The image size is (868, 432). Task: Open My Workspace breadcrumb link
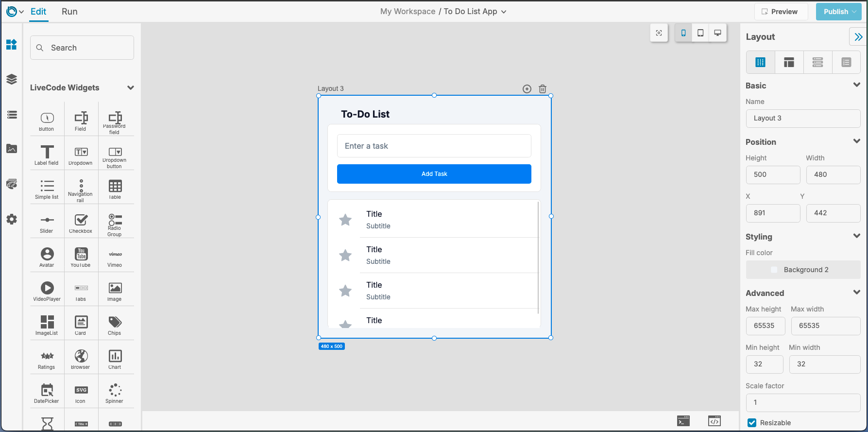[408, 12]
